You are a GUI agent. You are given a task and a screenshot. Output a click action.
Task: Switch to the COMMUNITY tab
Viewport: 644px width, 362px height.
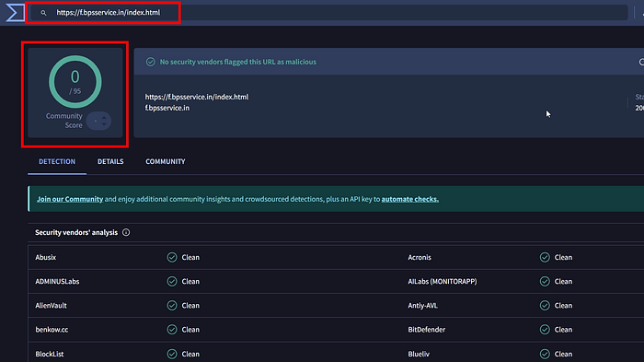point(165,162)
